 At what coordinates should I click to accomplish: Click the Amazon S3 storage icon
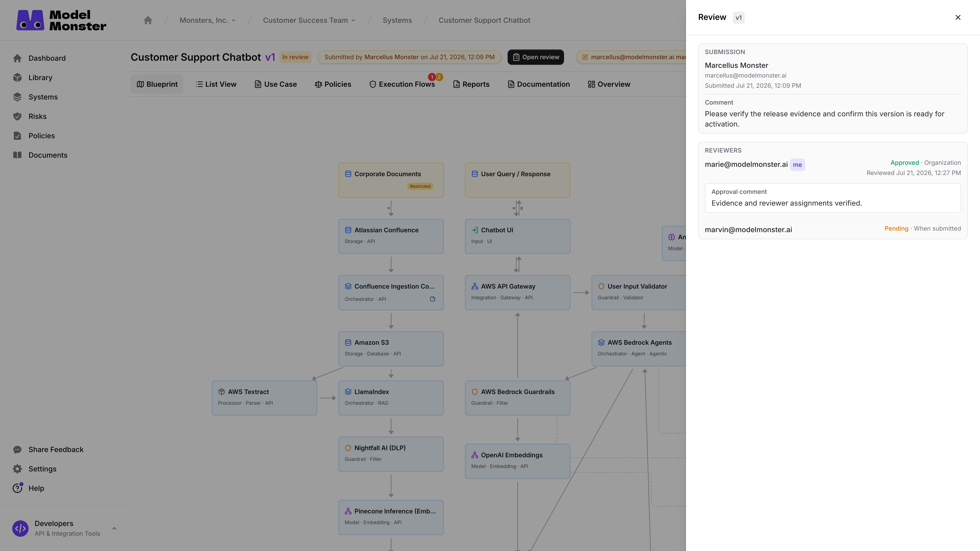pos(348,343)
